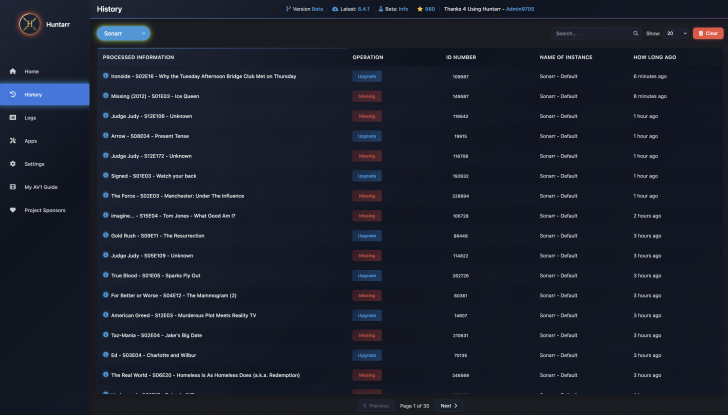Click the Home house icon
The image size is (728, 415).
point(13,71)
